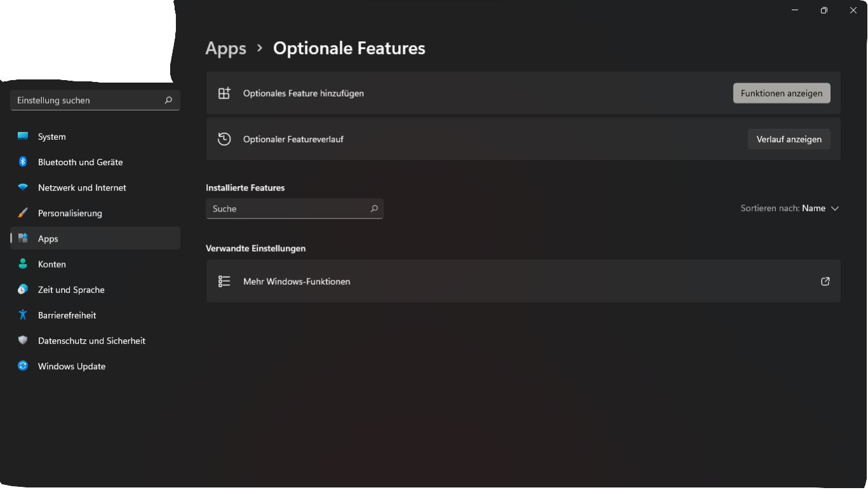Click the Datenschutz und Sicherheit shield icon
Viewport: 868px width, 490px height.
[23, 341]
